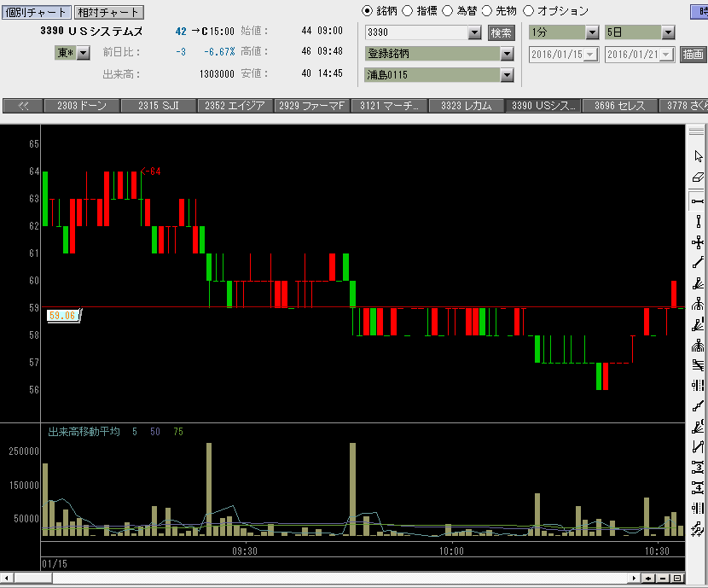Click the 3390 USシステムズ stock name
Viewport: 708px width, 588px height.
pos(91,31)
